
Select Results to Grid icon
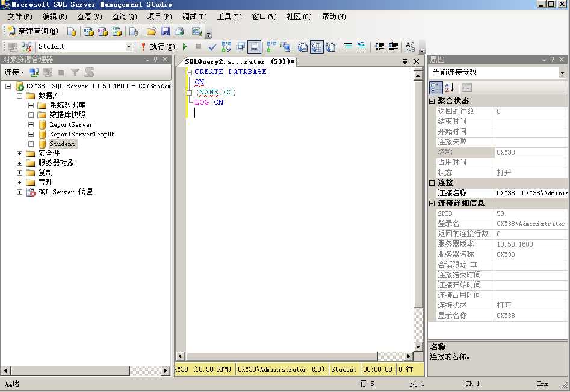(x=316, y=46)
